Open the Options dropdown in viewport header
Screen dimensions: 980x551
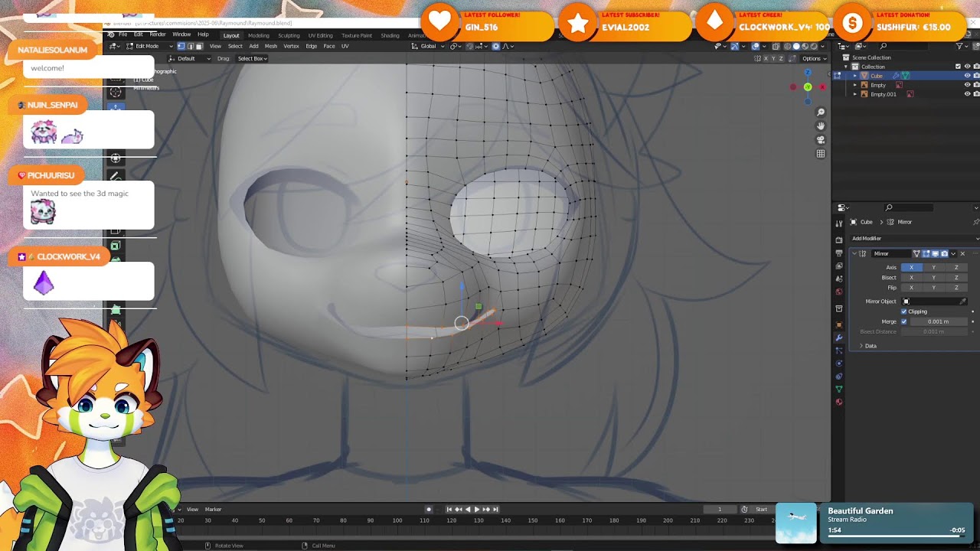point(815,59)
